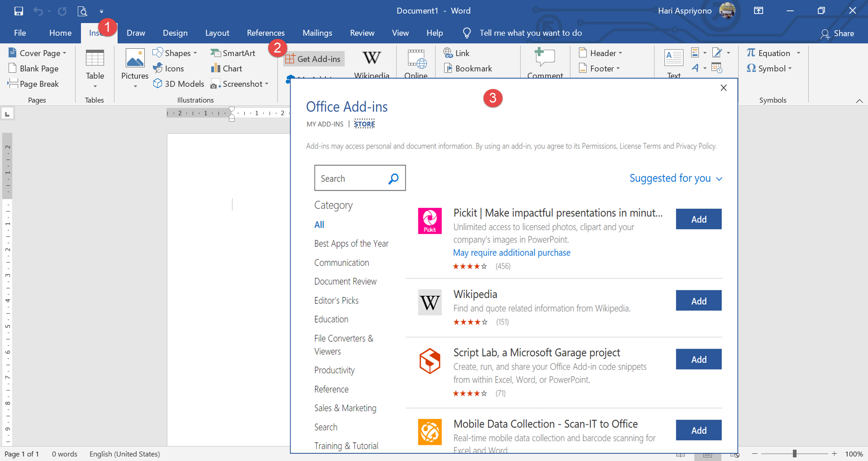Add the Script Lab add-in
The image size is (868, 461).
(698, 359)
